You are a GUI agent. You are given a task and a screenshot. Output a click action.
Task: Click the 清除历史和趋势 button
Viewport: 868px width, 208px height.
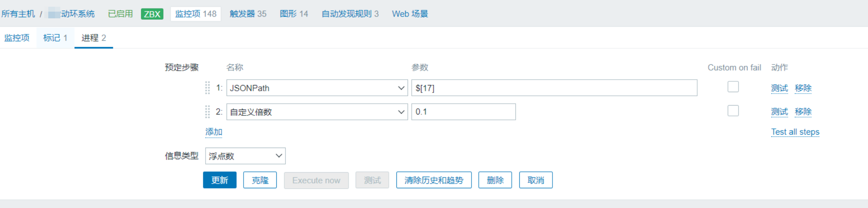coord(434,180)
